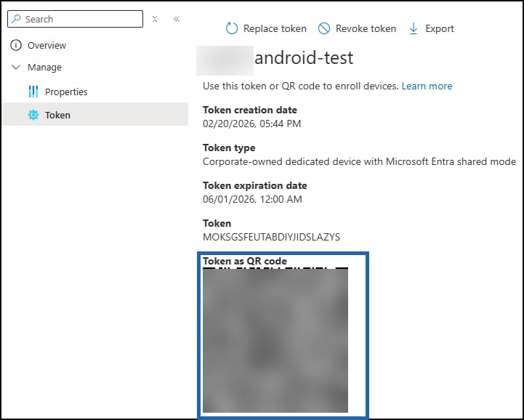Click the Export button label
The width and height of the screenshot is (524, 420).
pyautogui.click(x=440, y=29)
